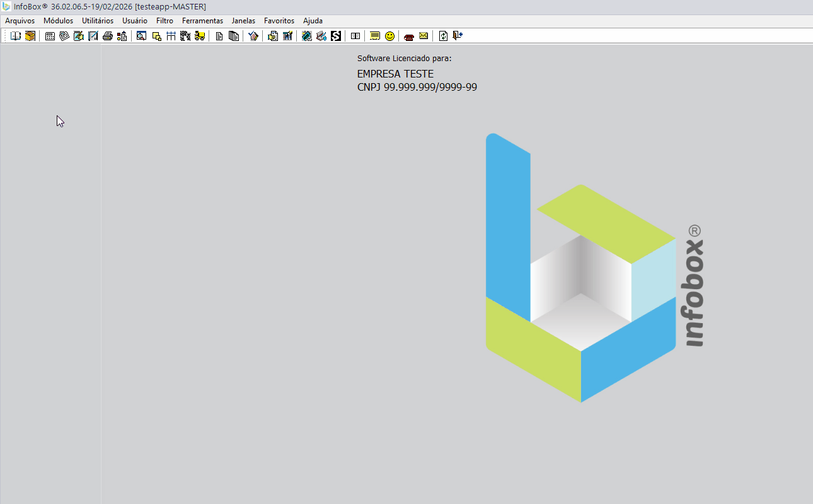Open the Ajuda help menu
The height and width of the screenshot is (504, 813).
point(313,21)
